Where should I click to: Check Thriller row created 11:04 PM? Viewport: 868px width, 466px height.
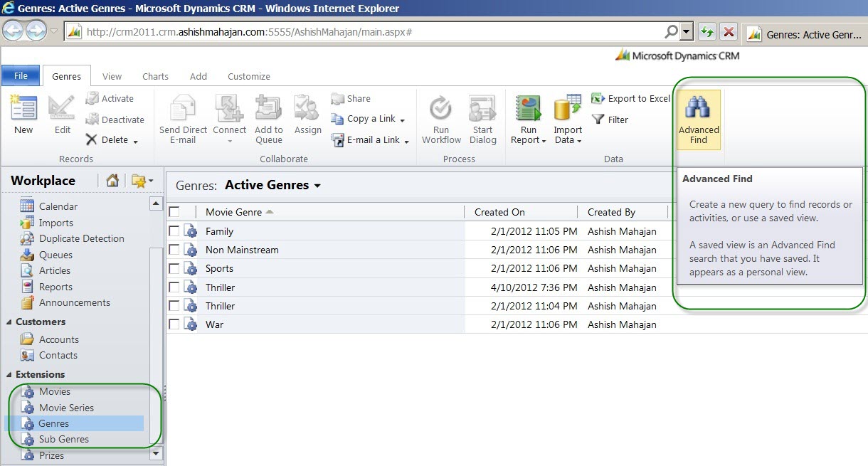tap(174, 306)
